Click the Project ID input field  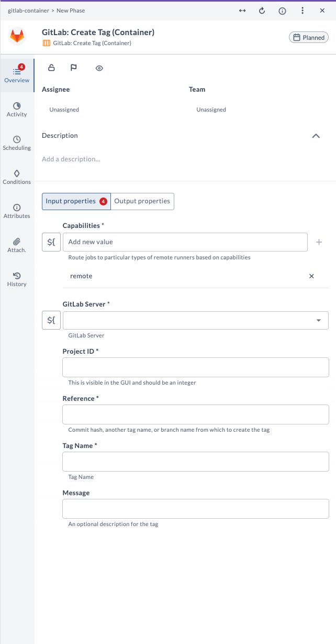(196, 367)
